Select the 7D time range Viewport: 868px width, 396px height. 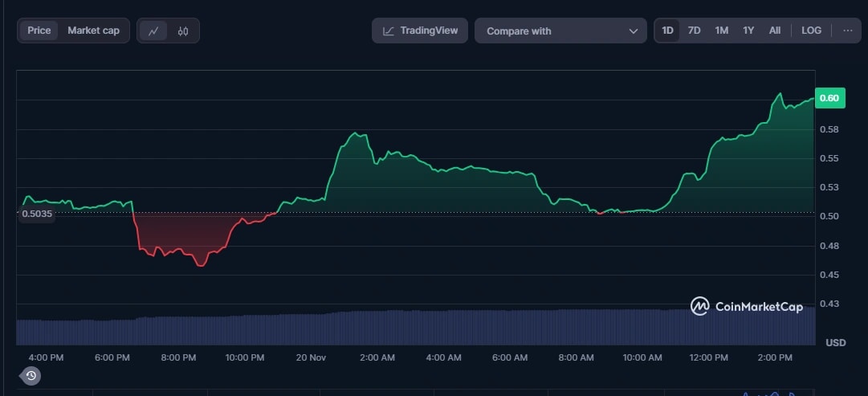(695, 31)
